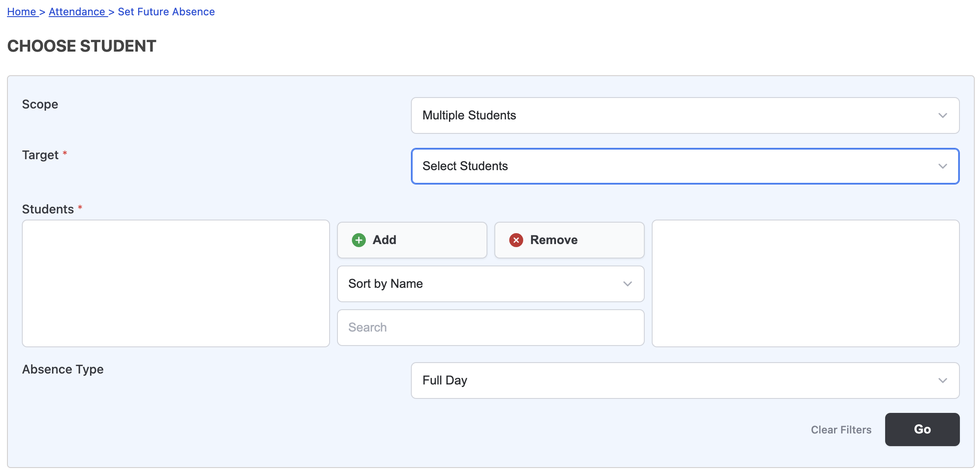Open the Attendance breadcrumb link
This screenshot has width=980, height=475.
tap(77, 12)
